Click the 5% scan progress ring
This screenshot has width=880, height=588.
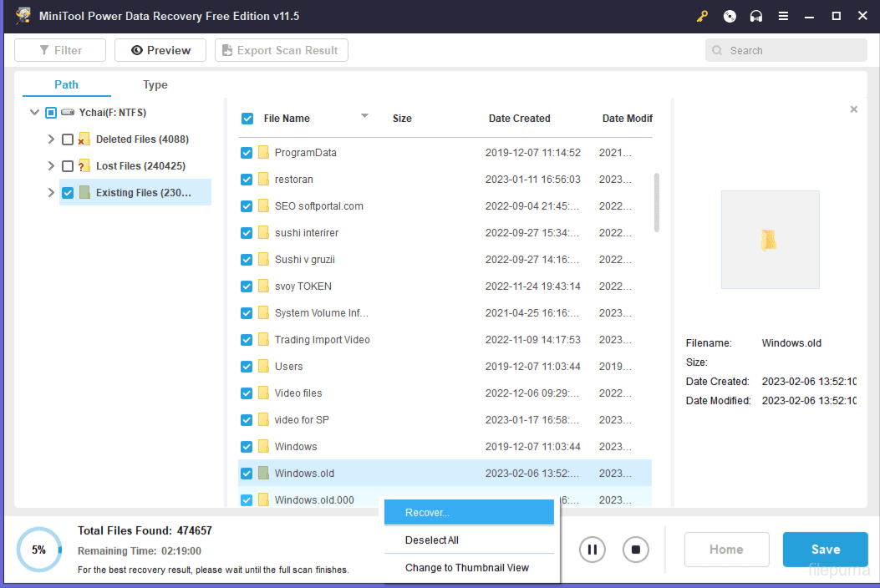tap(38, 550)
